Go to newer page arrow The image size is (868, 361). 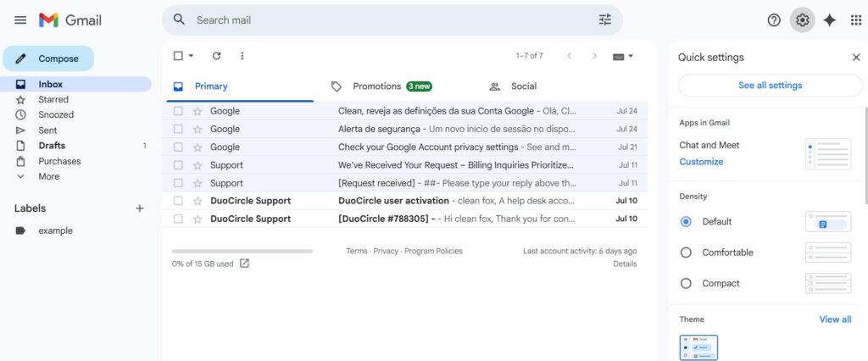[569, 56]
